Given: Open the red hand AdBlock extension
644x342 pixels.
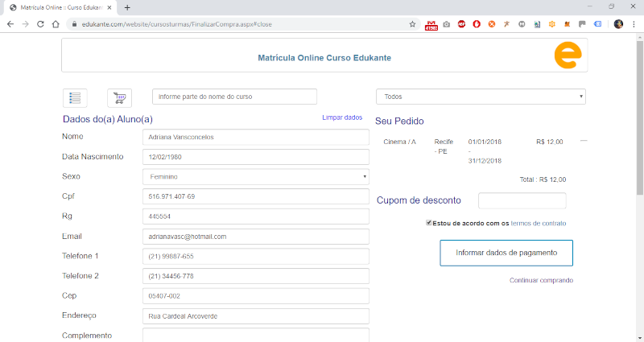Looking at the screenshot, I should [x=477, y=24].
